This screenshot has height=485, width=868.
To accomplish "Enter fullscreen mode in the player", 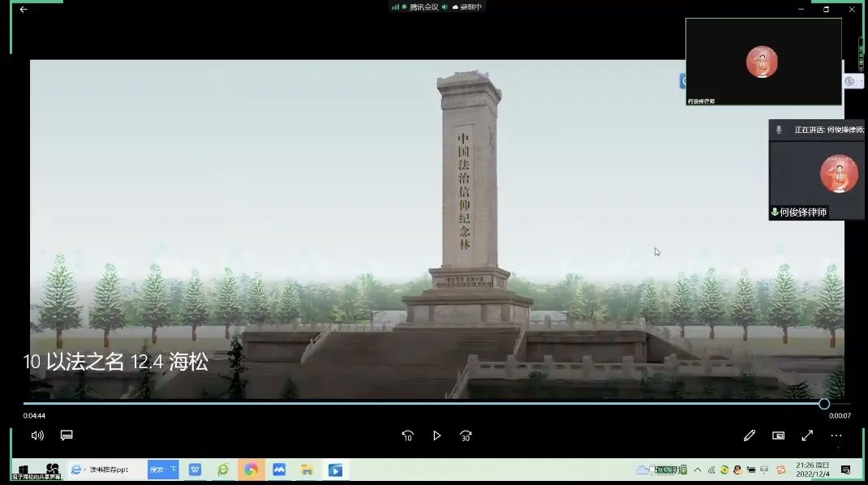I will point(807,436).
